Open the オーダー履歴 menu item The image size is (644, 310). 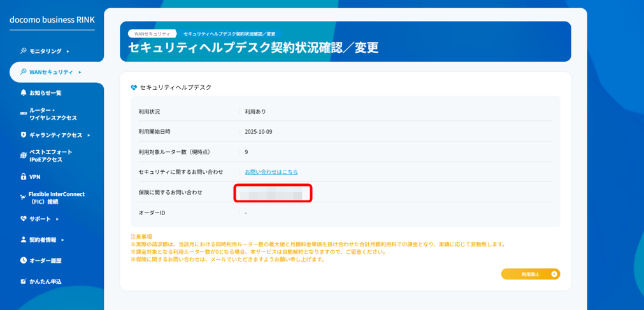click(x=45, y=260)
